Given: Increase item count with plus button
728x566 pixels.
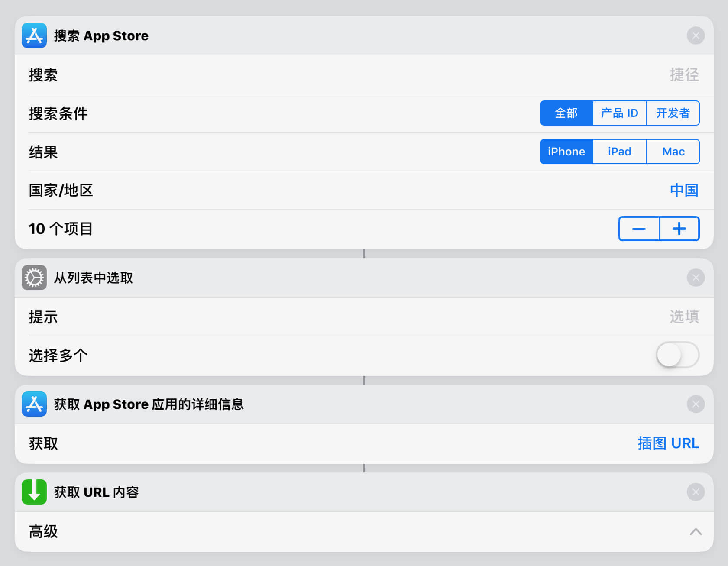Looking at the screenshot, I should pos(679,229).
